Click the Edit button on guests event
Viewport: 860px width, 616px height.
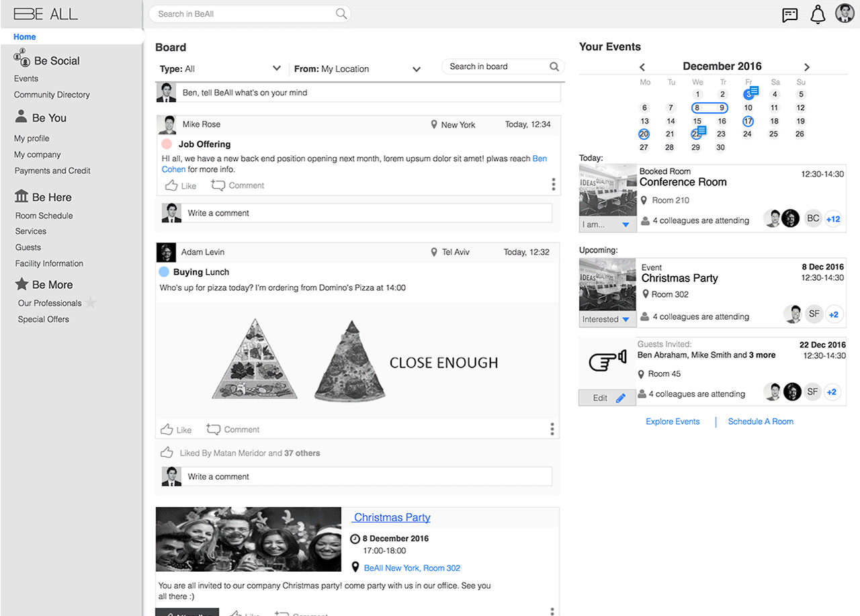607,398
